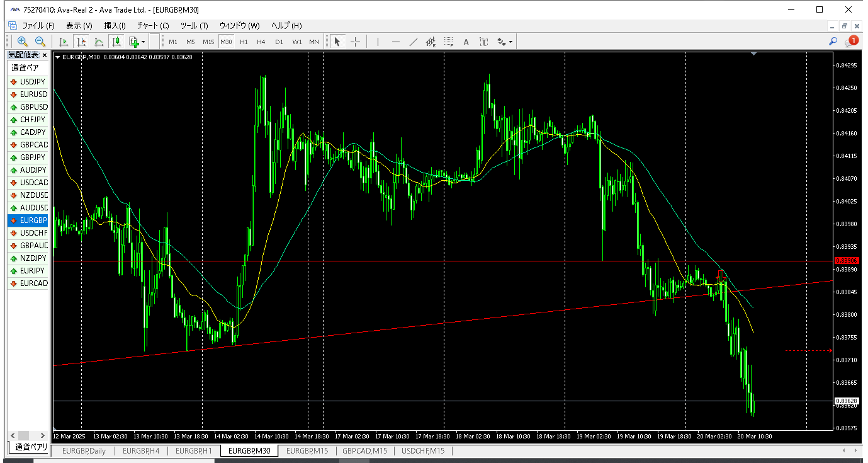The width and height of the screenshot is (868, 463).
Task: Open the ファイル (F) menu
Action: click(38, 26)
